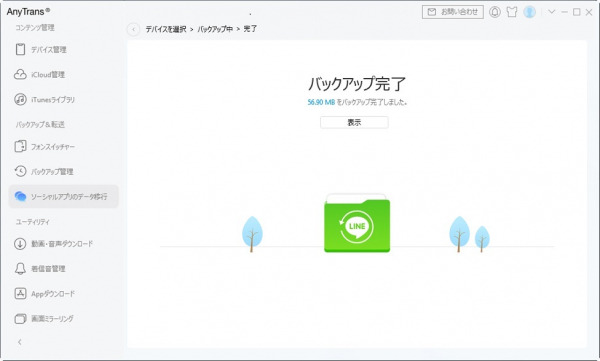
Task: Open iTunesライブラリ music icon
Action: (x=20, y=100)
